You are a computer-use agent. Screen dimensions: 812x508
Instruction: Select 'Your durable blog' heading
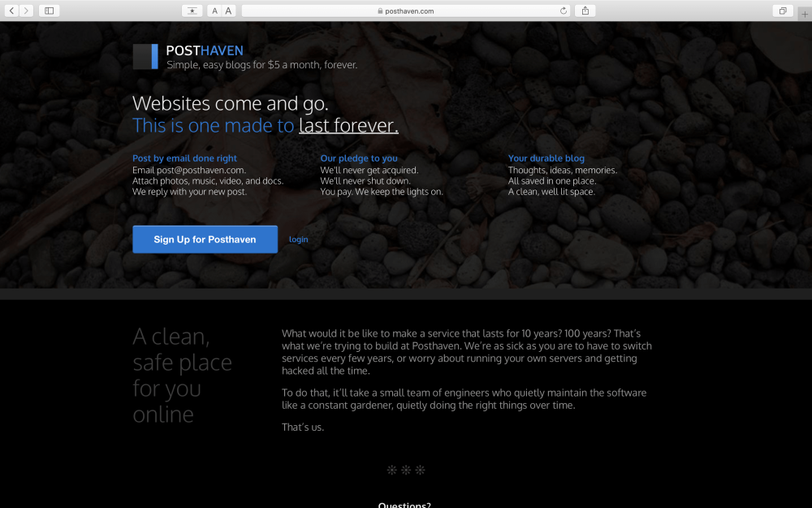pos(546,158)
